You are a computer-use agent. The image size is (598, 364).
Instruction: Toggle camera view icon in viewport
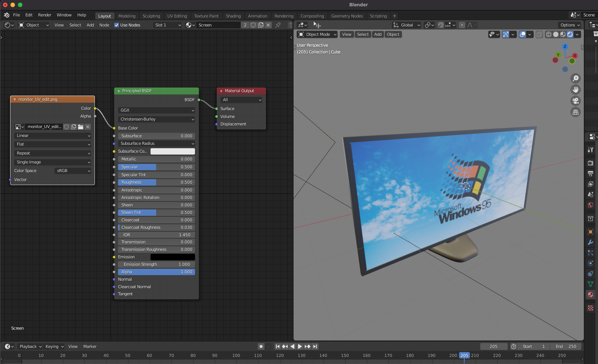click(576, 101)
